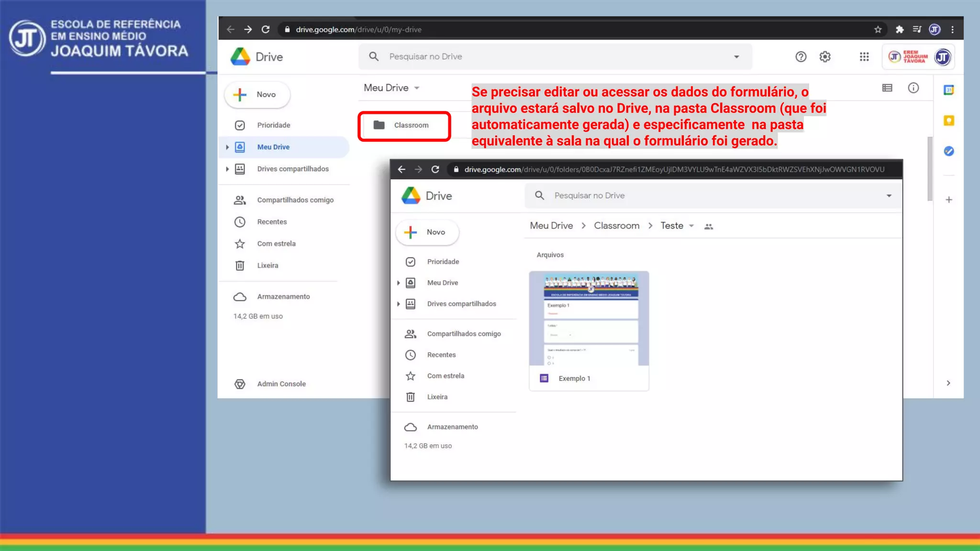
Task: Open the Exemplo 1 form thumbnail
Action: [x=589, y=319]
